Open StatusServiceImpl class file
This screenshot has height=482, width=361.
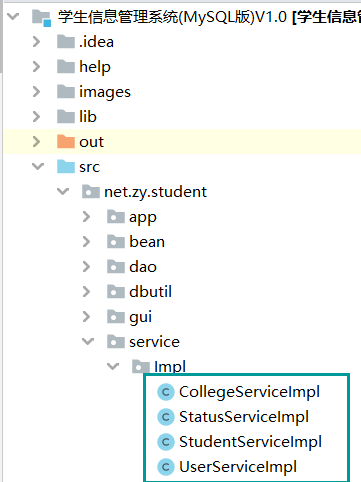click(x=244, y=417)
